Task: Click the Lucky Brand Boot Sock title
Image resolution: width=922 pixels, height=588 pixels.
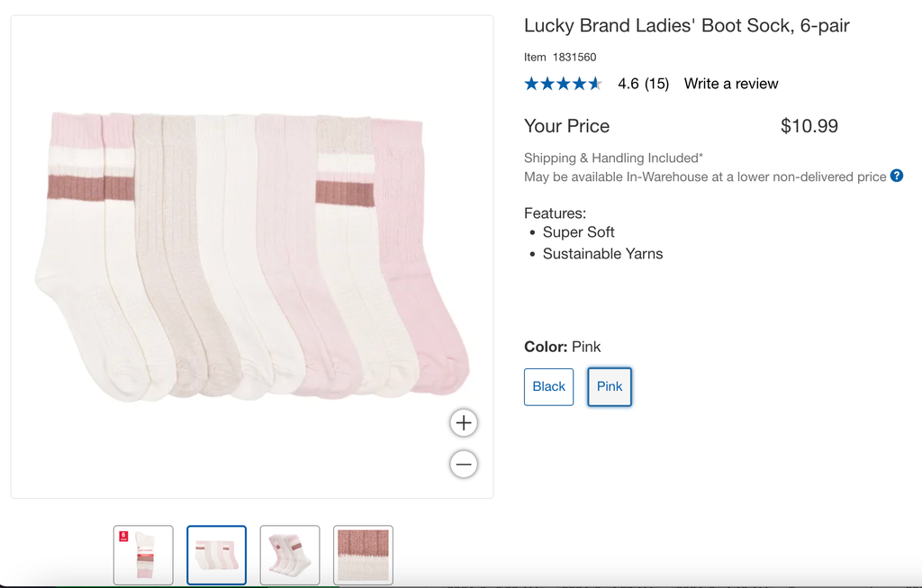Action: pos(686,25)
